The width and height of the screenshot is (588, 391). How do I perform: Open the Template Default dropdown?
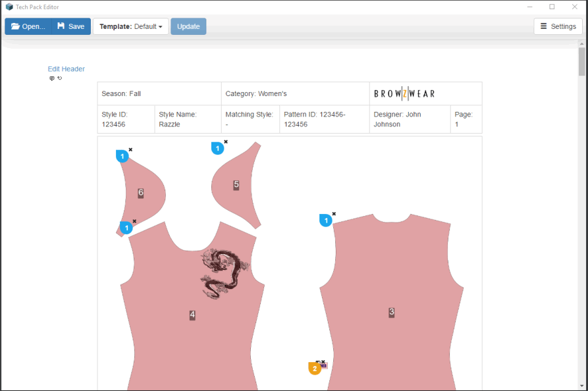[x=130, y=26]
